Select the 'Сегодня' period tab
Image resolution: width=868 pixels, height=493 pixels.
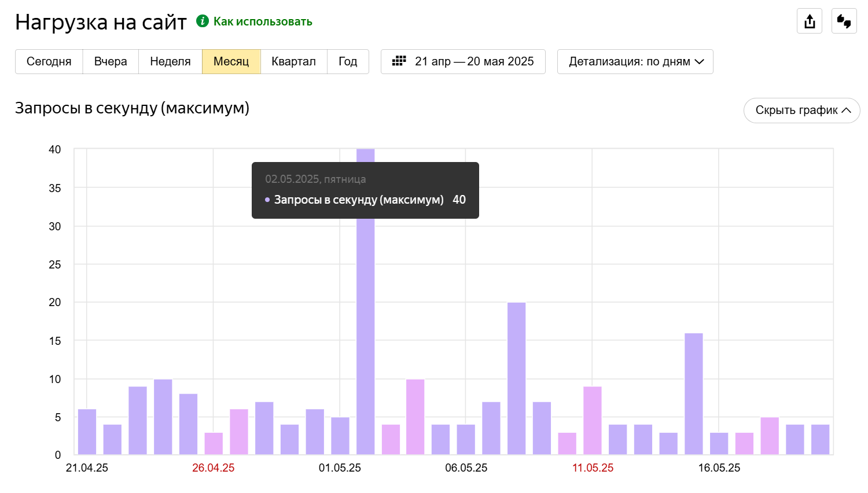coord(49,61)
